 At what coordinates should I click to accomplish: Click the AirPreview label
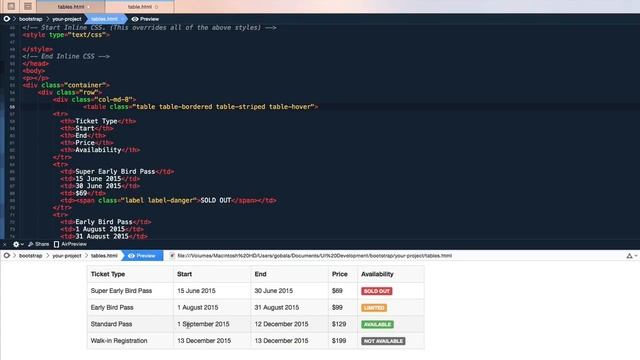tap(74, 244)
